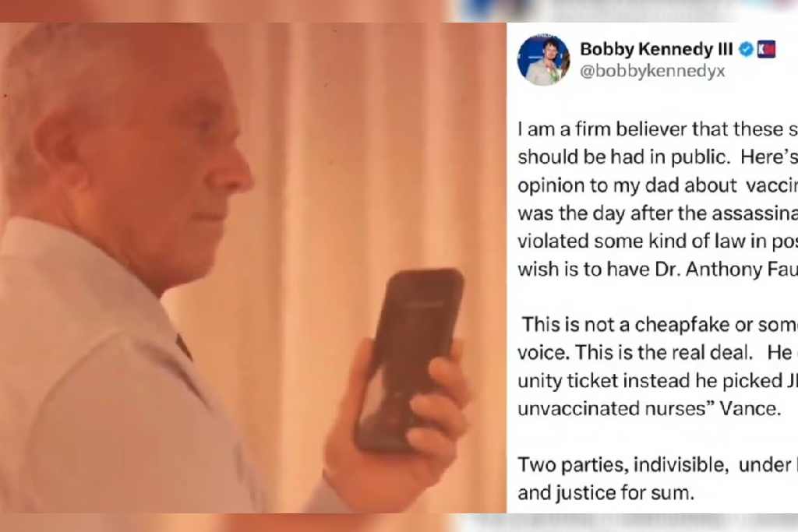Open the @bobbykennedyx handle link
This screenshot has height=532, width=798.
click(x=652, y=71)
